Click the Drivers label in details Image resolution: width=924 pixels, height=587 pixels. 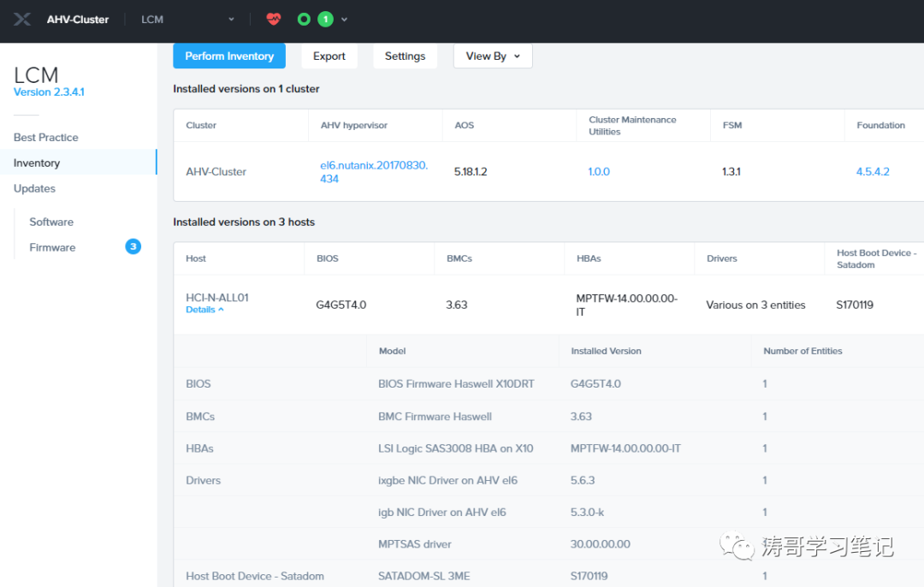click(203, 480)
